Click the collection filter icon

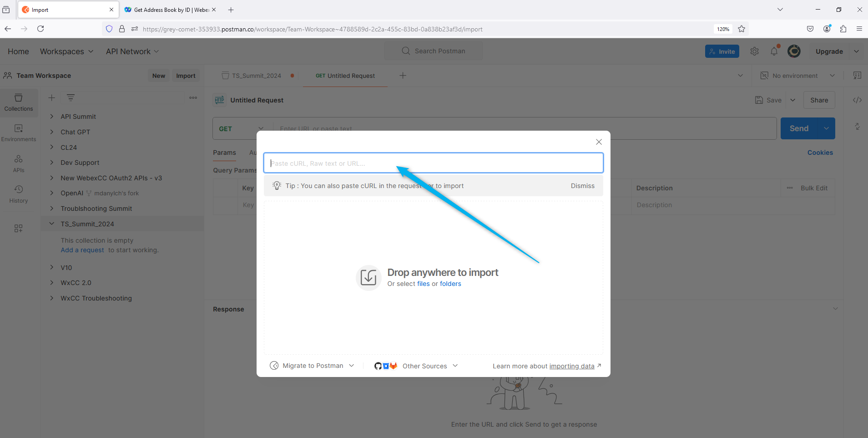tap(71, 97)
